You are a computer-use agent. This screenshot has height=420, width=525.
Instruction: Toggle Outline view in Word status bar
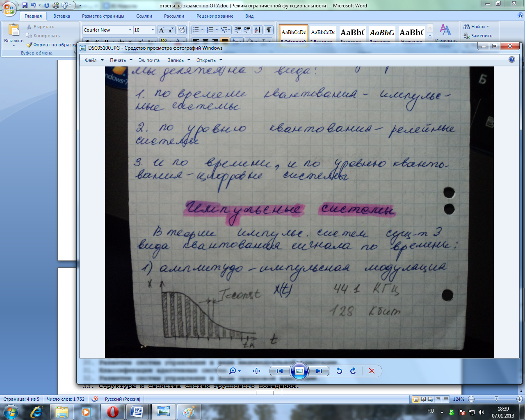[x=438, y=399]
